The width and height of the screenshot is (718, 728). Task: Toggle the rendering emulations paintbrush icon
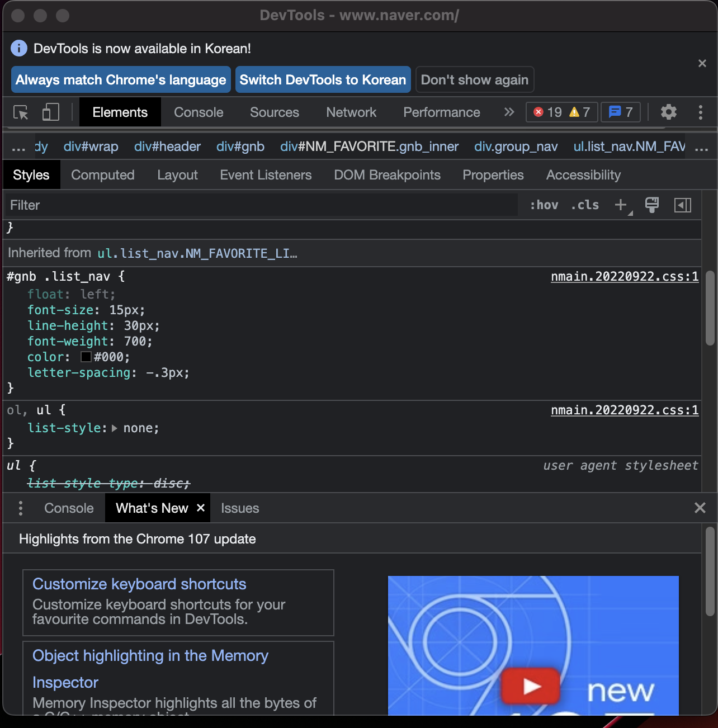(652, 205)
